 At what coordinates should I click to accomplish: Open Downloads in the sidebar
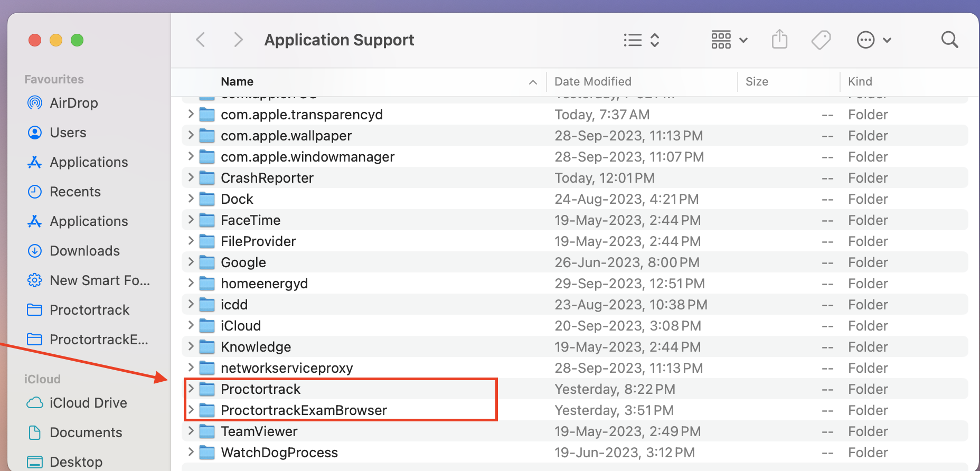[73, 251]
